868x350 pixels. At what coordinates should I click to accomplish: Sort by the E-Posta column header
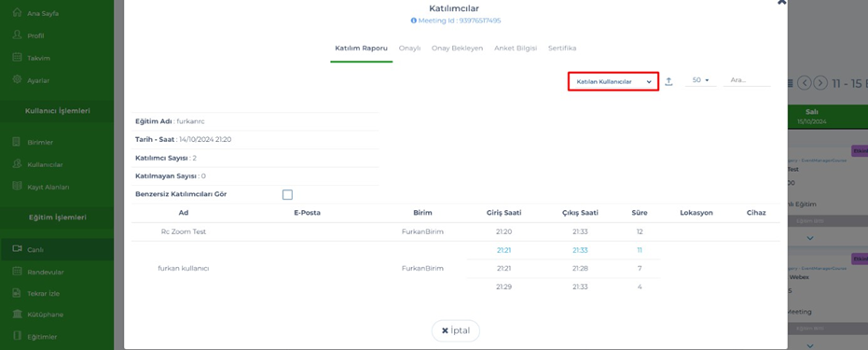pyautogui.click(x=308, y=213)
